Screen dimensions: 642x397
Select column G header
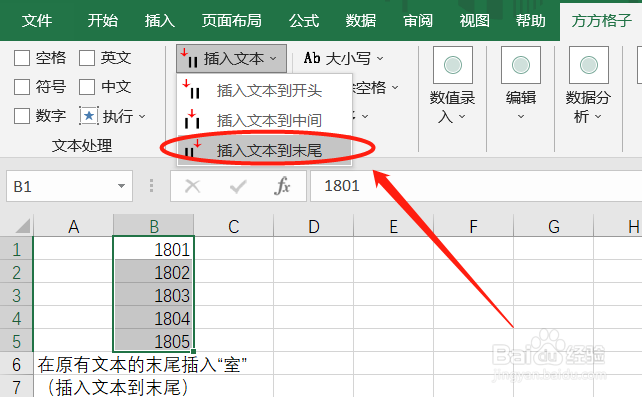[x=554, y=226]
